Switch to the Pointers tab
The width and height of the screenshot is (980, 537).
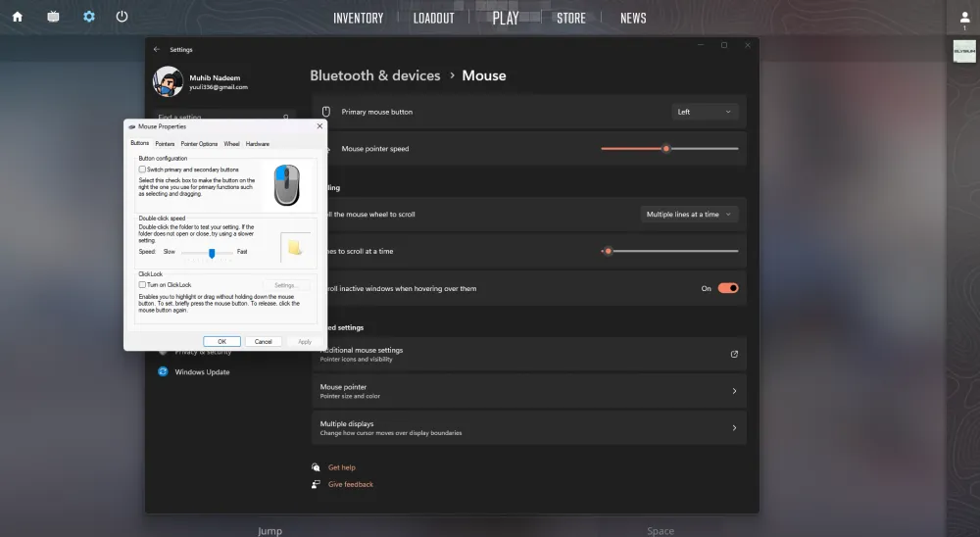165,144
